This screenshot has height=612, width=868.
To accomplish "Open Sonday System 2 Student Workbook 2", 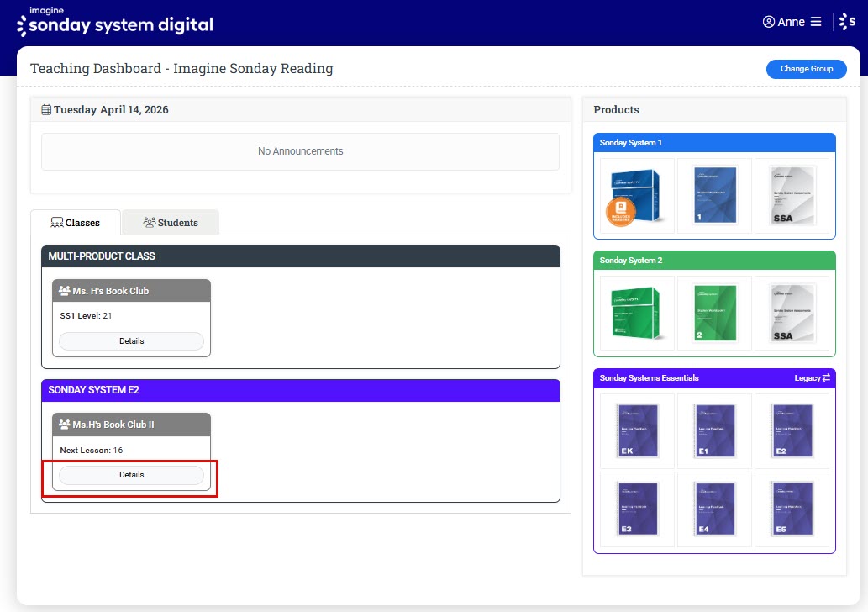I will (714, 313).
